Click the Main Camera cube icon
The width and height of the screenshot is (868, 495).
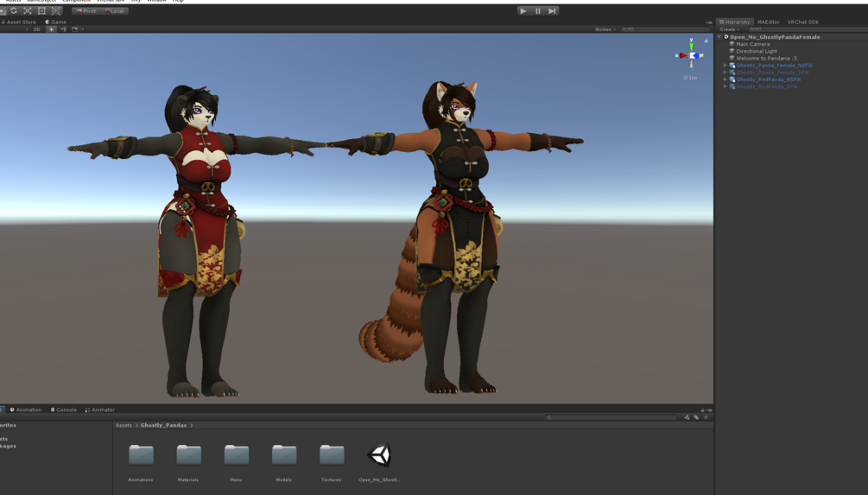[x=732, y=44]
